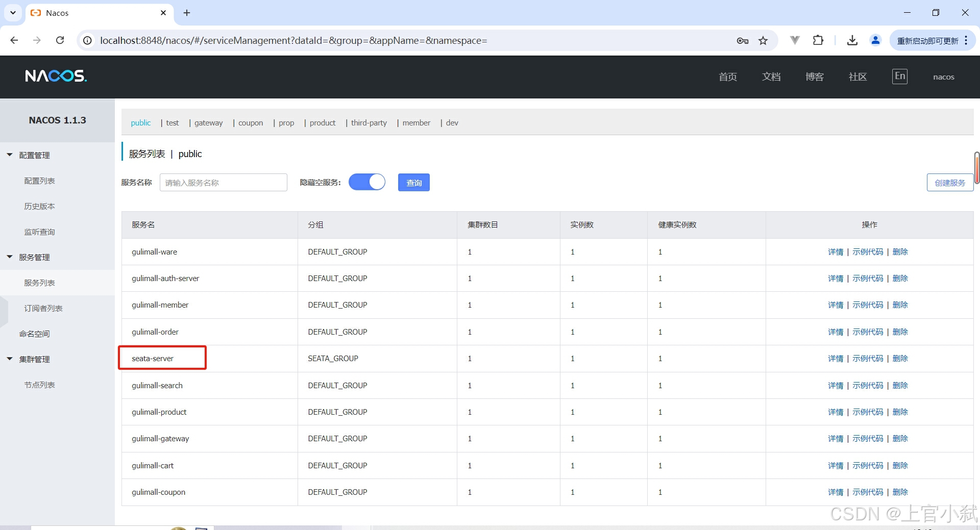This screenshot has width=980, height=530.
Task: Select the prop namespace tab
Action: 286,123
